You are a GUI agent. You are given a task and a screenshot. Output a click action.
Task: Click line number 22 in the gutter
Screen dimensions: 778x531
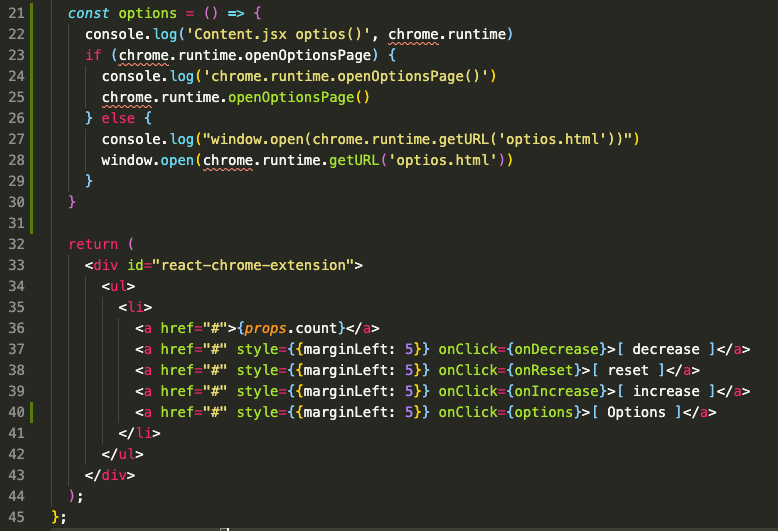tap(16, 34)
